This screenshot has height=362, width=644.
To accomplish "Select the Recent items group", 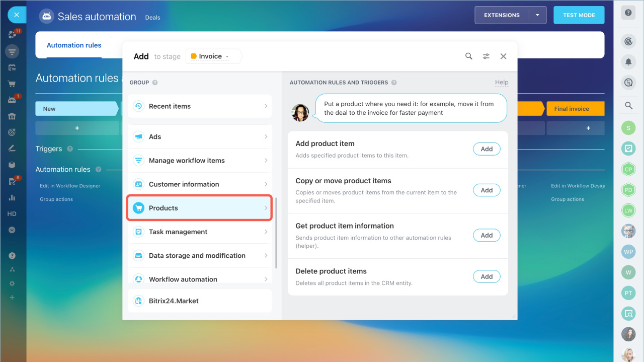I will point(200,106).
